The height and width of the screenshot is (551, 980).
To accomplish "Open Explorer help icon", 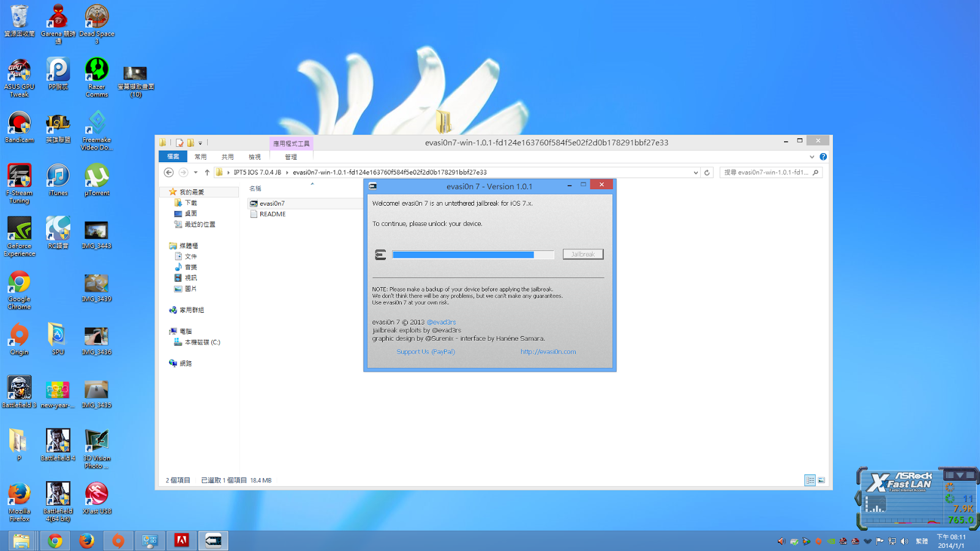I will [823, 157].
